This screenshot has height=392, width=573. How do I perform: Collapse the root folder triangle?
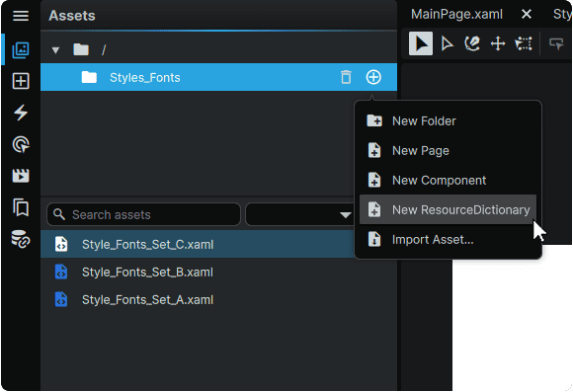click(x=55, y=50)
